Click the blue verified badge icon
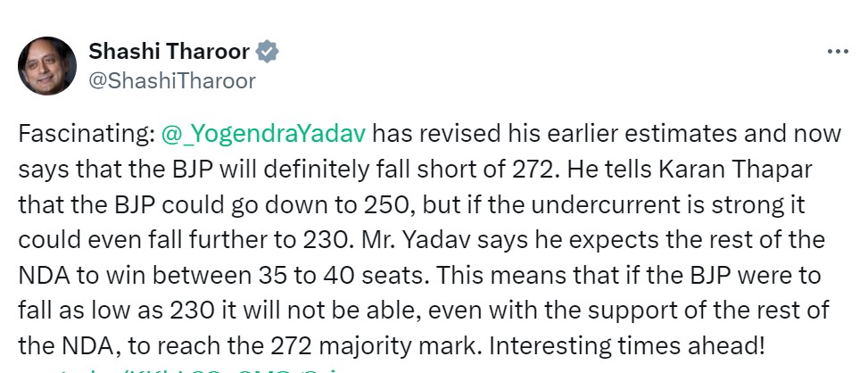Screen dimensions: 868x373 click(x=268, y=52)
